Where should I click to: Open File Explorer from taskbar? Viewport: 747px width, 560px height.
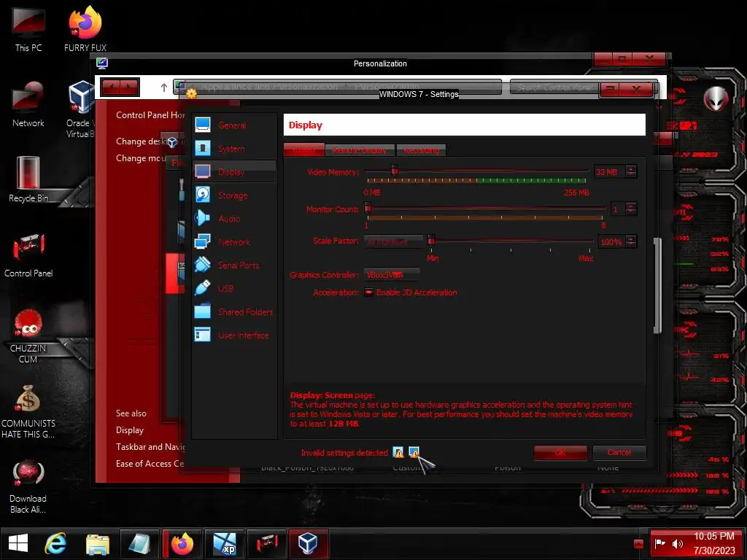point(98,543)
